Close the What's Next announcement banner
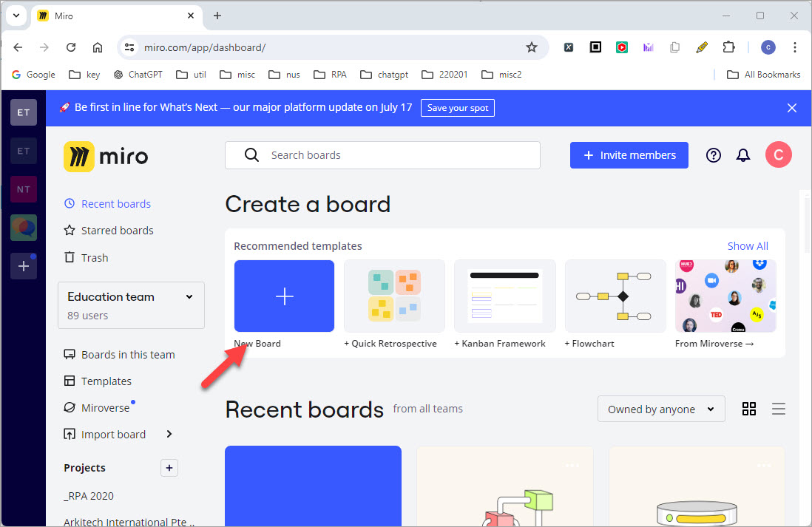 click(792, 108)
